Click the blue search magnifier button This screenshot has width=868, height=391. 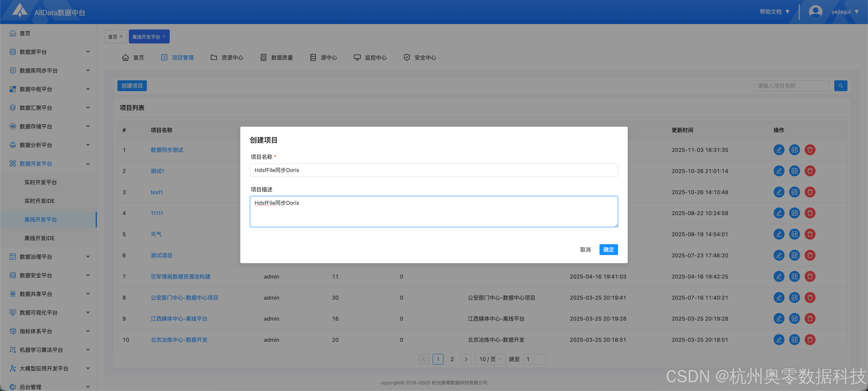pos(840,86)
